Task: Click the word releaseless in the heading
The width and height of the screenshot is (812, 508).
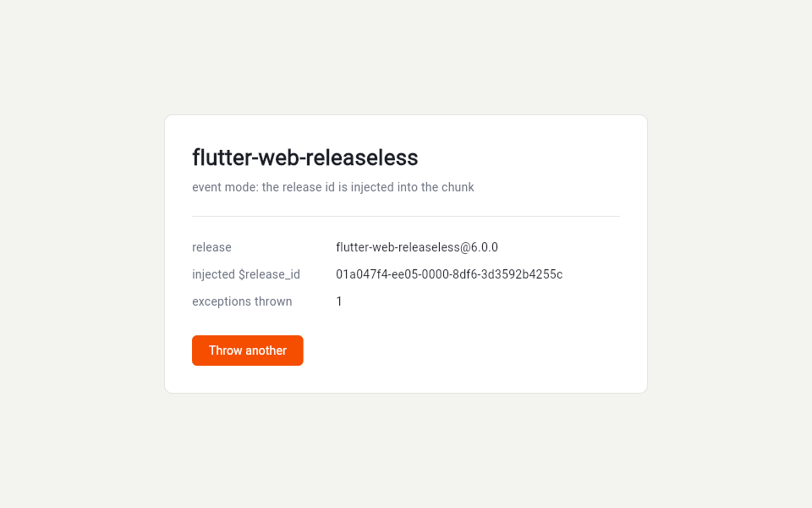Action: tap(366, 157)
